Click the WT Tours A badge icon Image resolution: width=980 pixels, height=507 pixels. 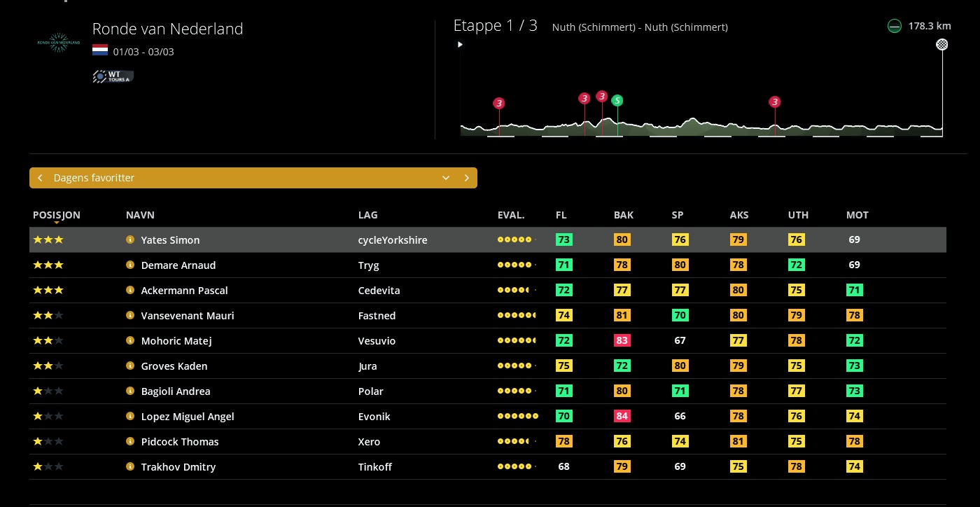(113, 76)
